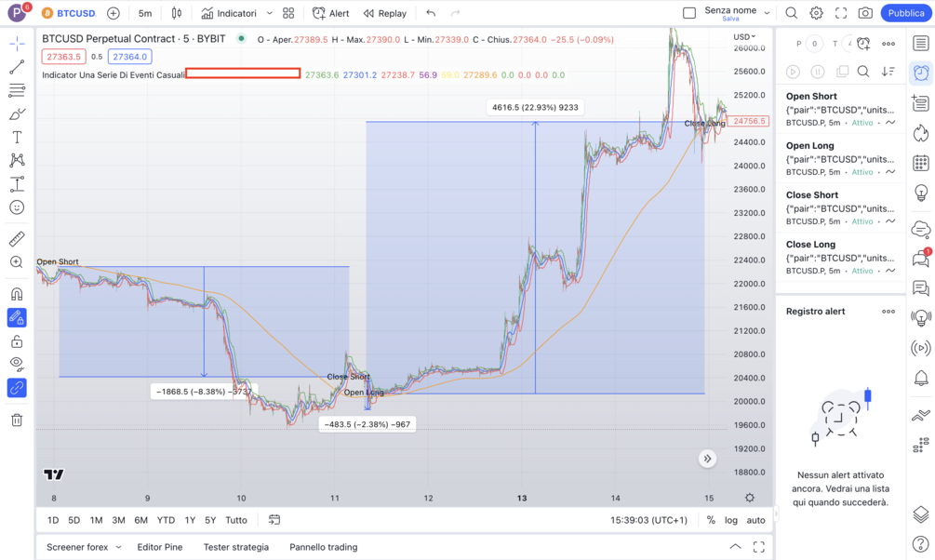Select the text annotation tool
Screen dimensions: 935x560
[x=17, y=137]
